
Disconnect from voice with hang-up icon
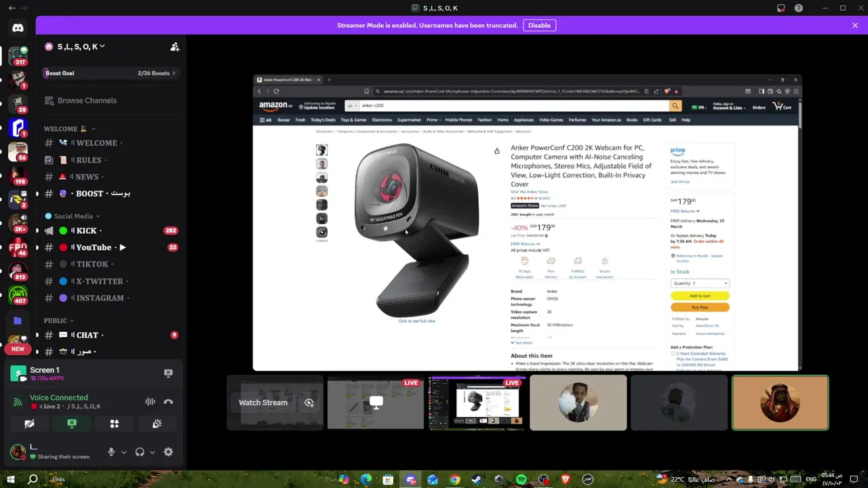(168, 402)
